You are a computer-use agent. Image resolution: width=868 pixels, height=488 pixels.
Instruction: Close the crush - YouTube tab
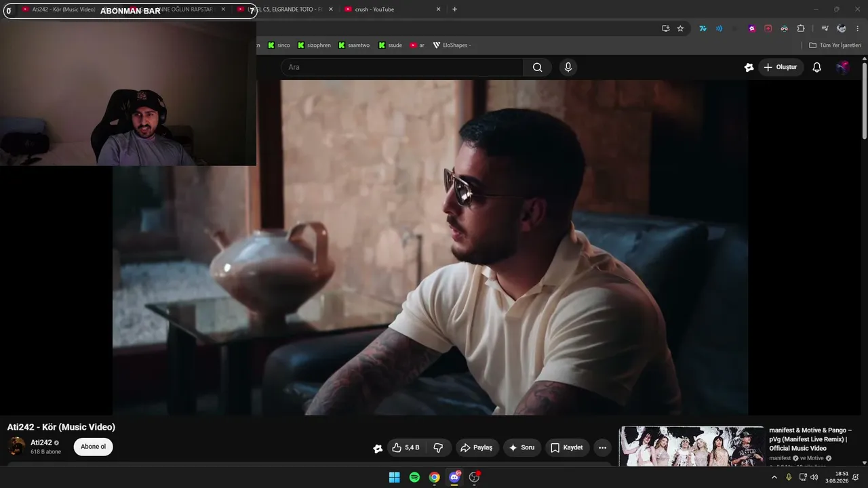438,9
